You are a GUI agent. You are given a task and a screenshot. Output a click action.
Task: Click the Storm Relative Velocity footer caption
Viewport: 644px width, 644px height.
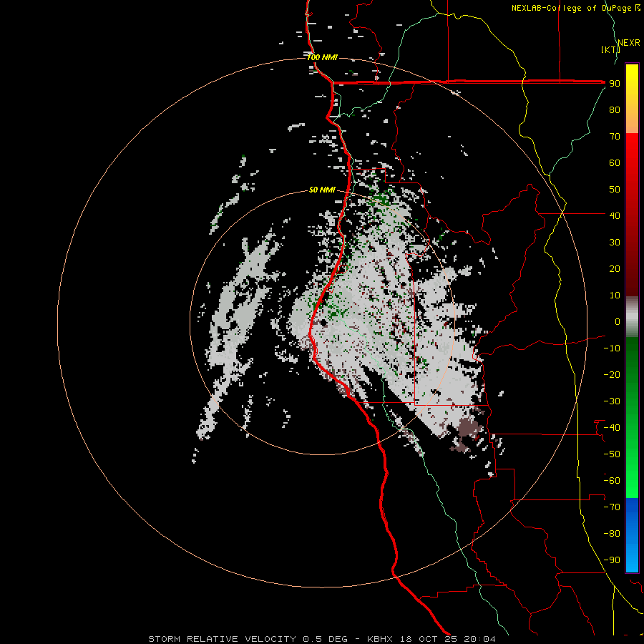322,639
